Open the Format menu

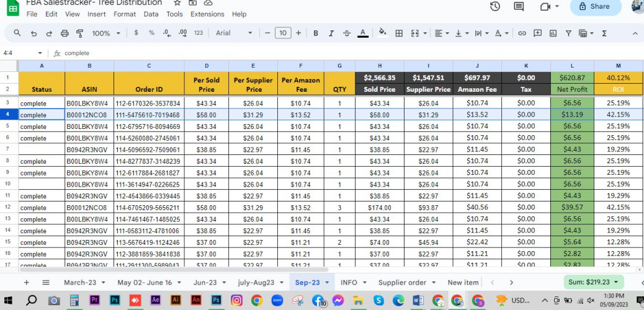click(125, 14)
